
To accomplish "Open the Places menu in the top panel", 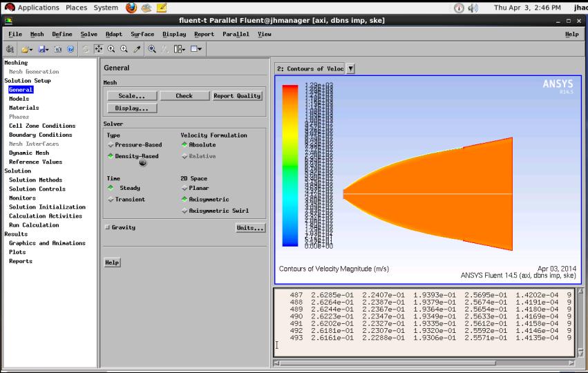I will coord(77,8).
